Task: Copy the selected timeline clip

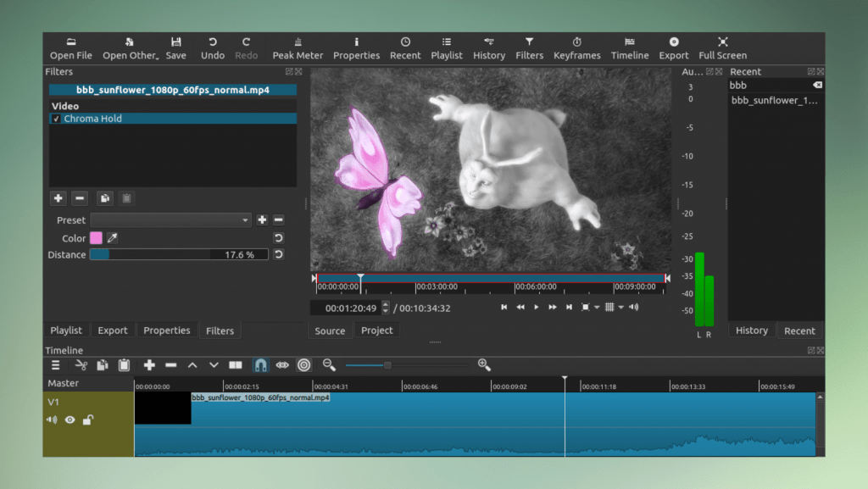Action: (x=103, y=365)
